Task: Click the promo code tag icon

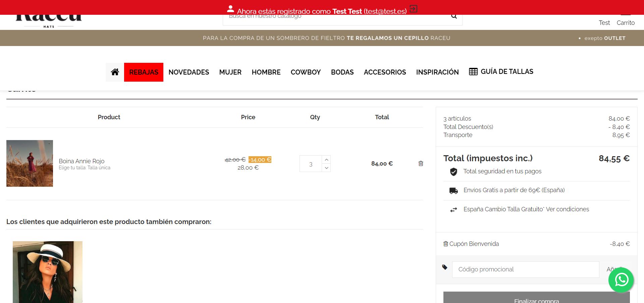Action: pos(445,267)
